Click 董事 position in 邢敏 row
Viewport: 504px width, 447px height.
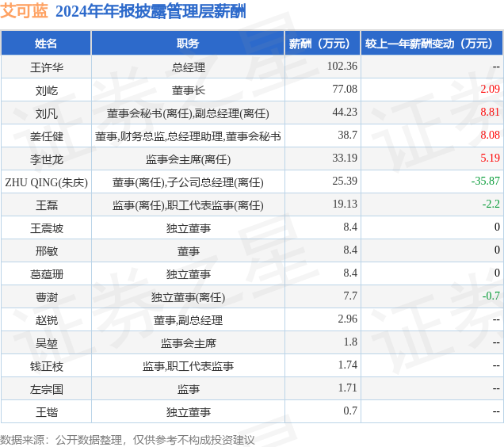click(x=189, y=251)
